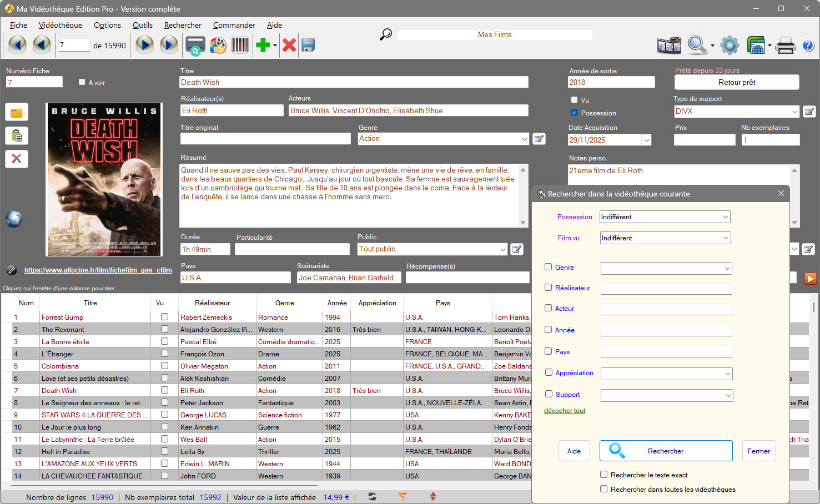
Task: Click the red X delete icon in toolbar
Action: (x=289, y=45)
